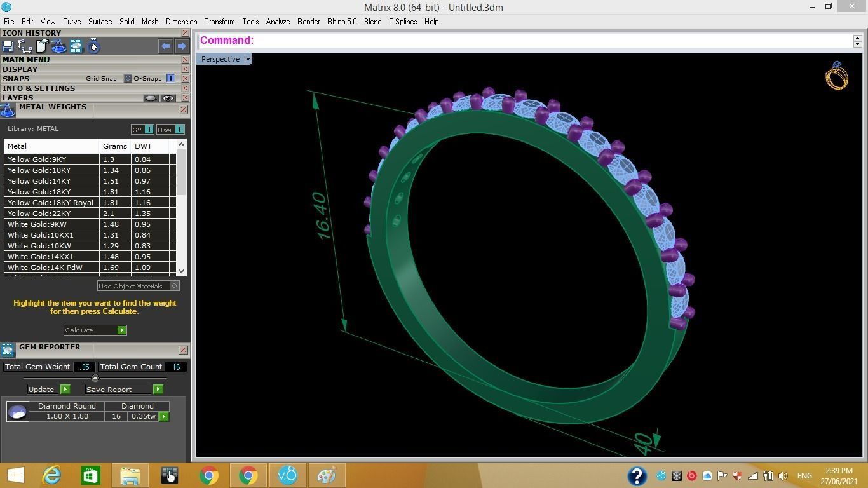Click the Save icon in Icon History

point(8,46)
